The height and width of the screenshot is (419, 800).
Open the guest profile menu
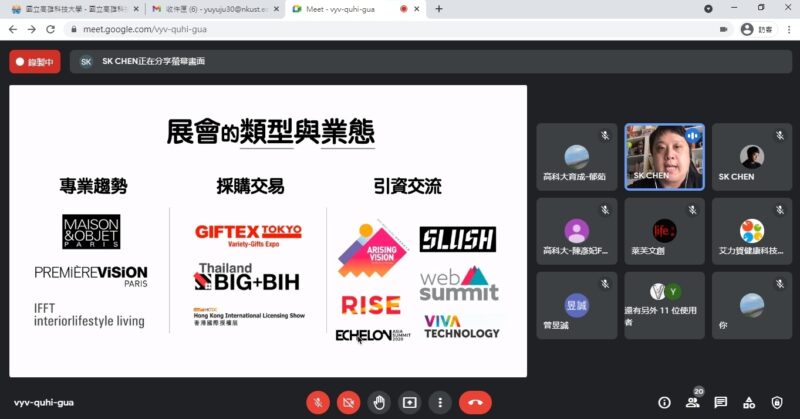[x=756, y=30]
